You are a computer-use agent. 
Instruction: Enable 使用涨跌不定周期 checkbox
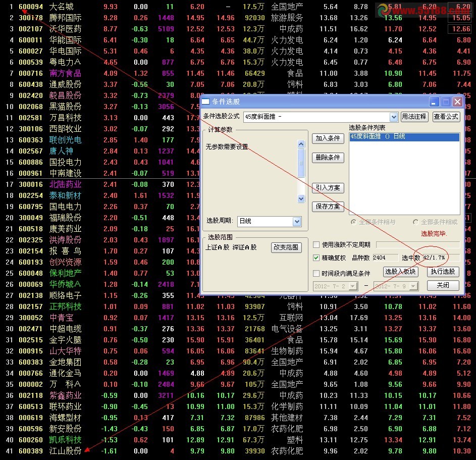click(x=316, y=244)
